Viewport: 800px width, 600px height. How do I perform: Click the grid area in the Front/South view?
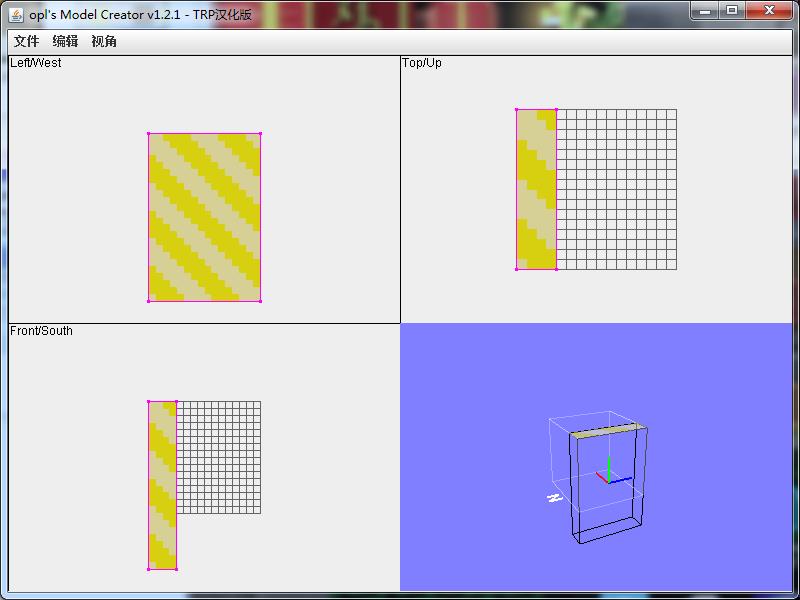tap(218, 457)
